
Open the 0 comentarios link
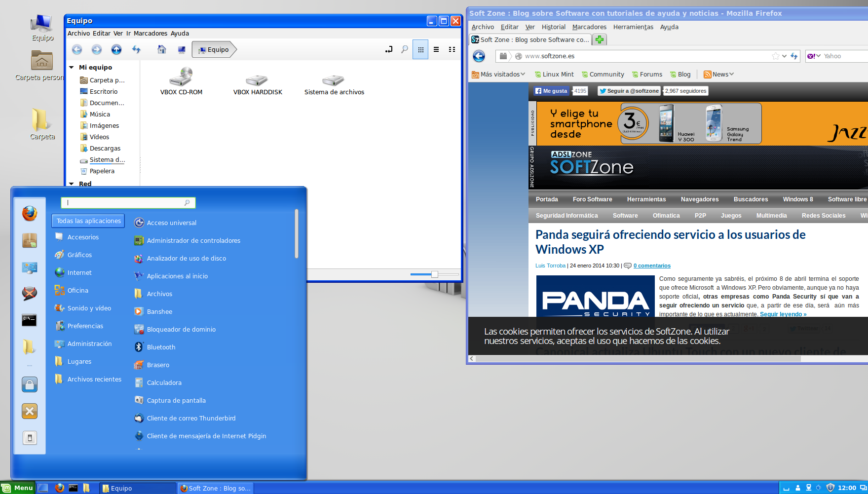click(x=652, y=266)
